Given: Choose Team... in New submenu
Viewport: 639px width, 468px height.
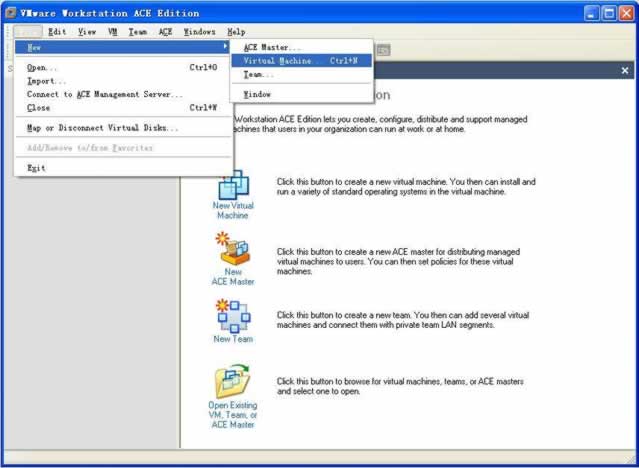Looking at the screenshot, I should [x=302, y=75].
